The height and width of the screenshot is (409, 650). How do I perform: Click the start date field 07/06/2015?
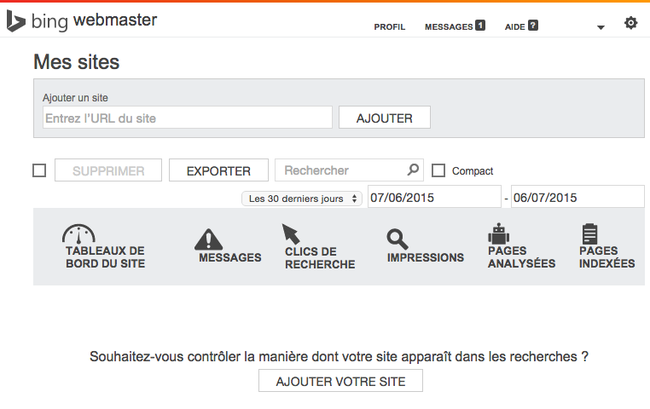(434, 197)
